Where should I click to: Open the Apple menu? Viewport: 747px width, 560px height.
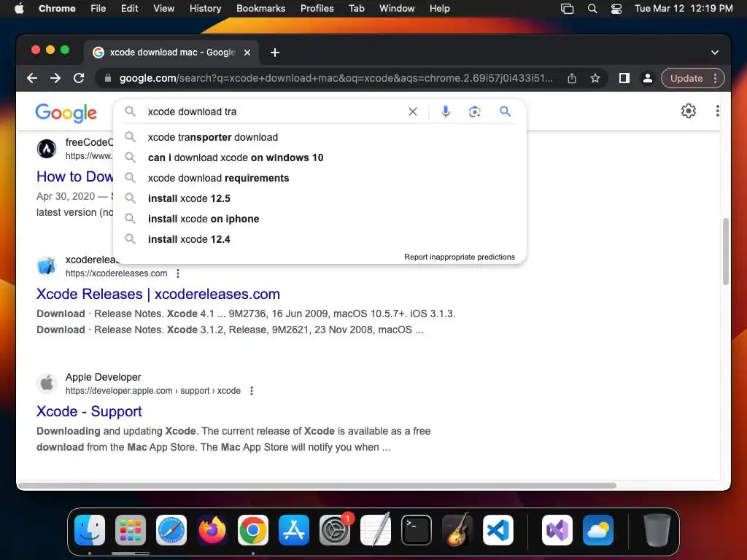coord(19,8)
